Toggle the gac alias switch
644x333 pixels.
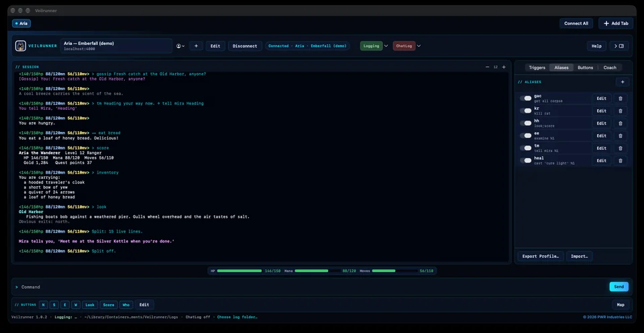[525, 98]
